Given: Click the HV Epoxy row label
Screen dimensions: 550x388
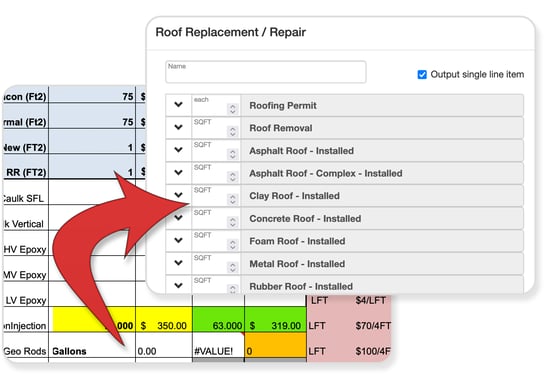Looking at the screenshot, I should (x=25, y=250).
